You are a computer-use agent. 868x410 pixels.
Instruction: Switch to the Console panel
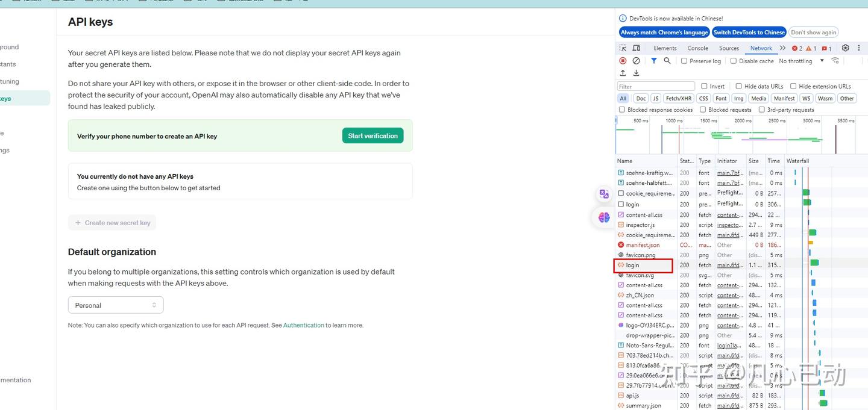click(697, 48)
